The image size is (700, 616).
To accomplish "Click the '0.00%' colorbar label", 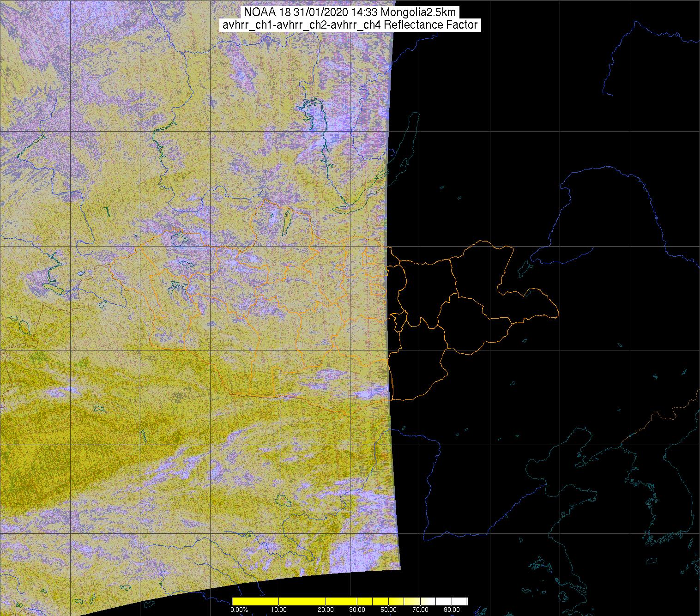I will click(239, 610).
